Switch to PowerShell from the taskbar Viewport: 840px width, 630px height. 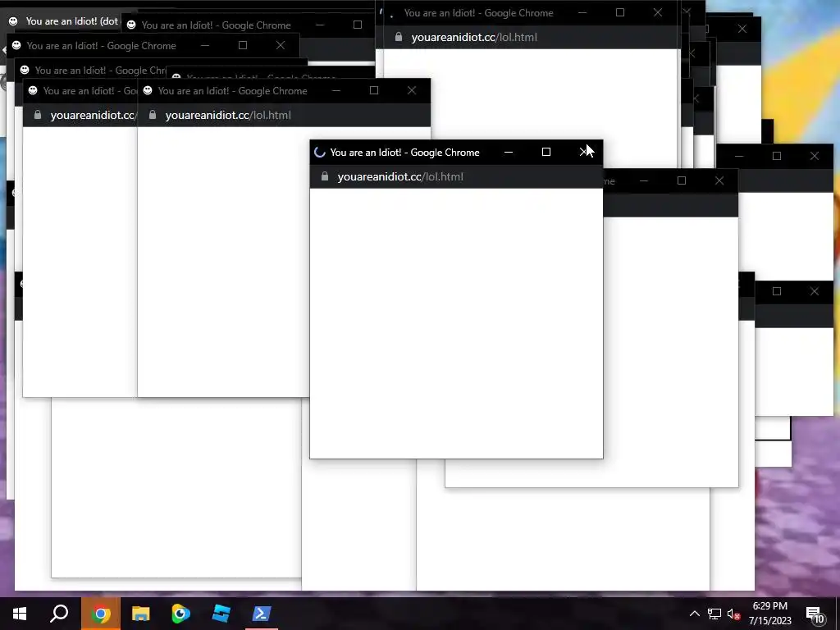pyautogui.click(x=262, y=614)
